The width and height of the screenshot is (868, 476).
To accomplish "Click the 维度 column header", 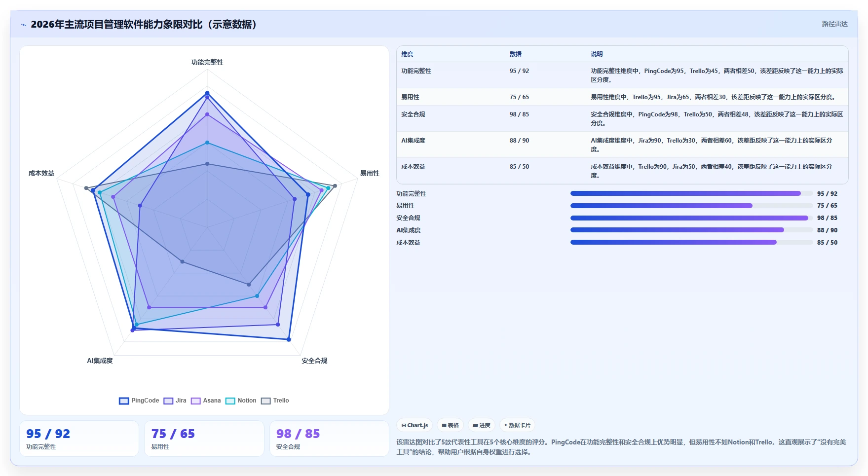I will [407, 54].
